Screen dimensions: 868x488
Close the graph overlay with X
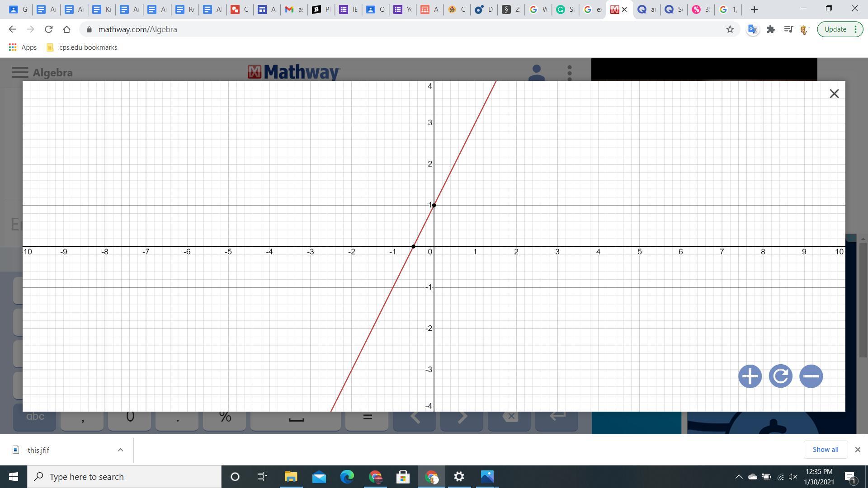834,94
